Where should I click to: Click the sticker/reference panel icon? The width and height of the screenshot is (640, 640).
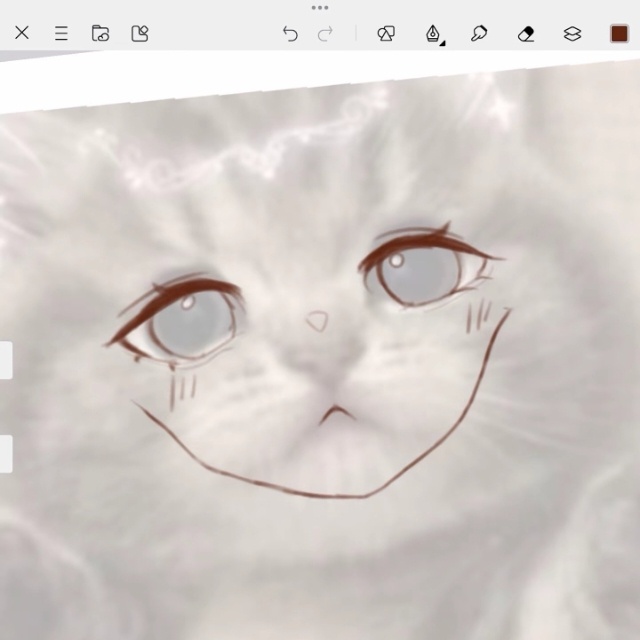point(140,33)
